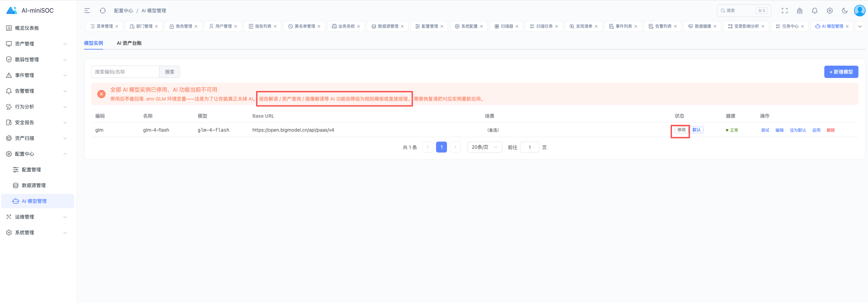868x303 pixels.
Task: Open the 20条/页 page size dropdown
Action: pyautogui.click(x=485, y=147)
